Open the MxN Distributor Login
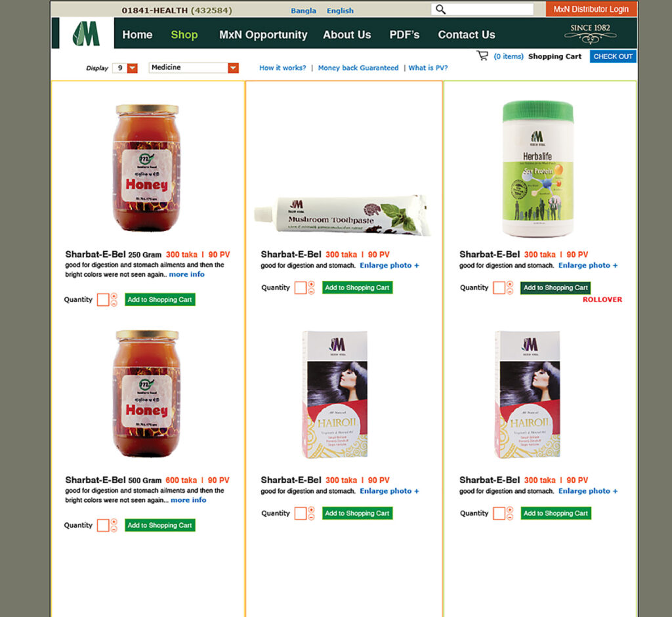672x617 pixels. 591,9
